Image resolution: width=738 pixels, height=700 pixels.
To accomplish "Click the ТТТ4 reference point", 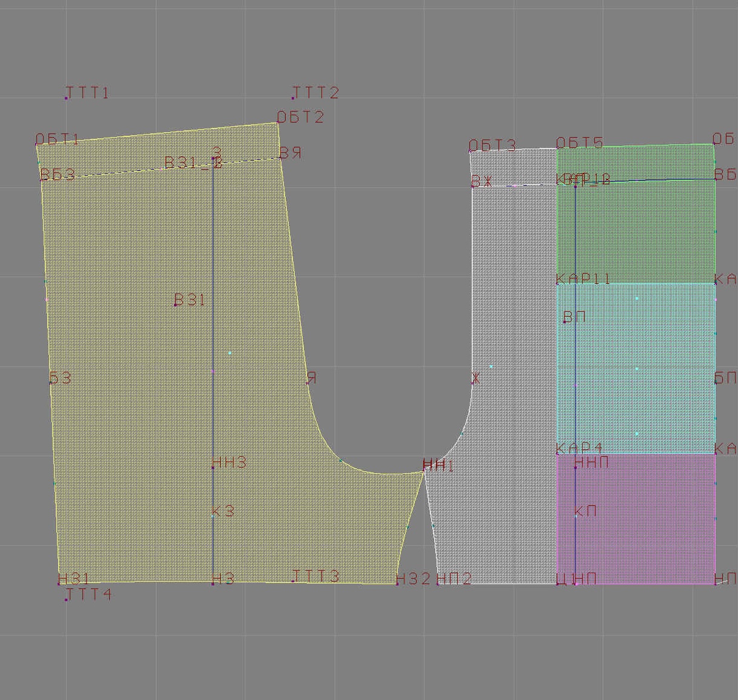I will tap(66, 599).
